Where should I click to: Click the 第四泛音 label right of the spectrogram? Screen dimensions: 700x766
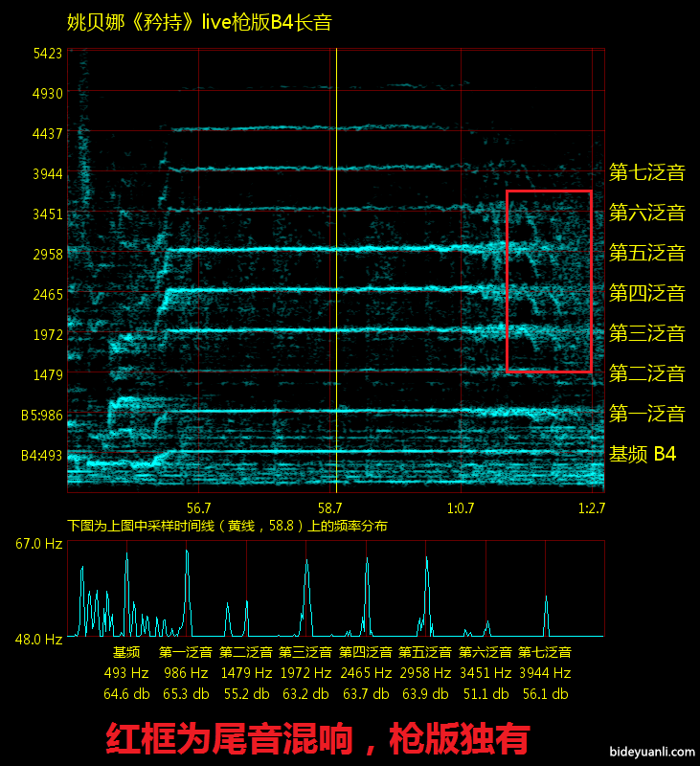tap(647, 294)
